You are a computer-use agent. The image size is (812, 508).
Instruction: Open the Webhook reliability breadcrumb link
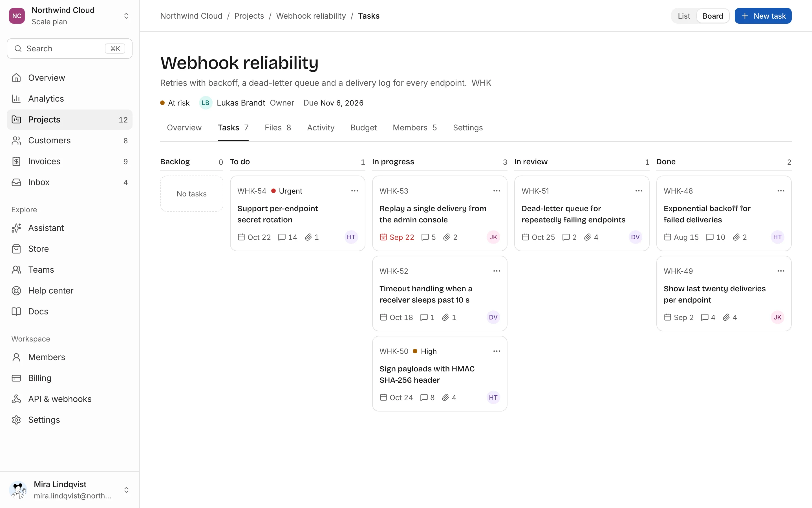point(311,16)
